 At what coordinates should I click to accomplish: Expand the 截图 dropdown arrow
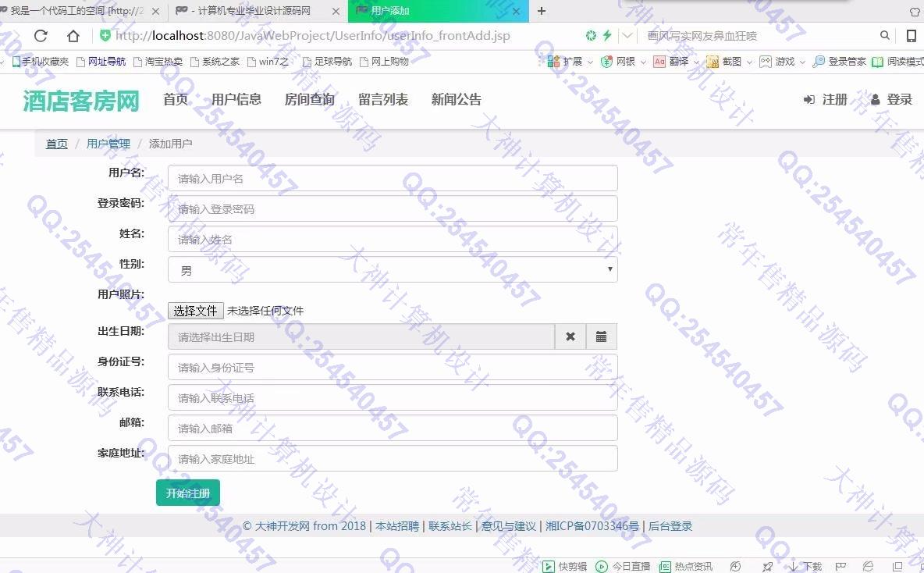[749, 62]
